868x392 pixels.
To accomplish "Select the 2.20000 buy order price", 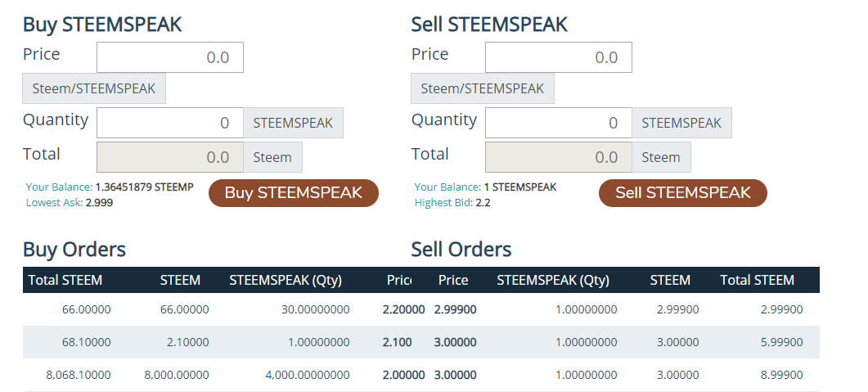I will point(403,309).
